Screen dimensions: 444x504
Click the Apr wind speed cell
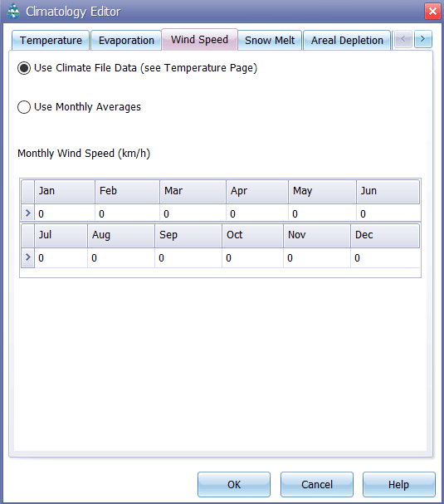click(x=257, y=213)
